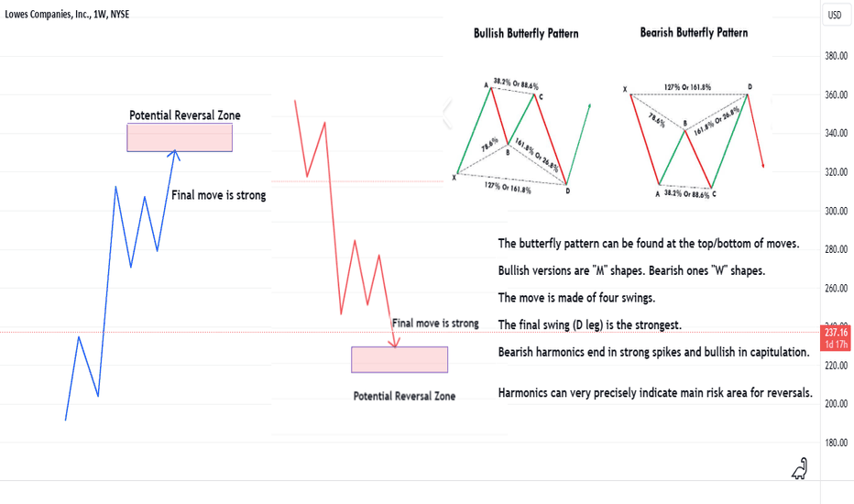This screenshot has height=504, width=854.
Task: Click point X on the bearish butterfly diagram
Action: pos(625,89)
